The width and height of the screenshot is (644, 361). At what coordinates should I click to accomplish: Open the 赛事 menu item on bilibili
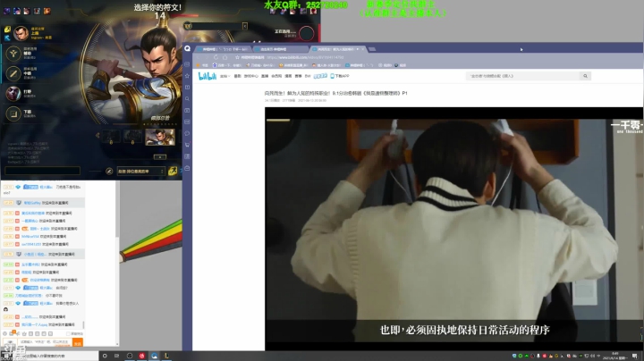pos(298,76)
